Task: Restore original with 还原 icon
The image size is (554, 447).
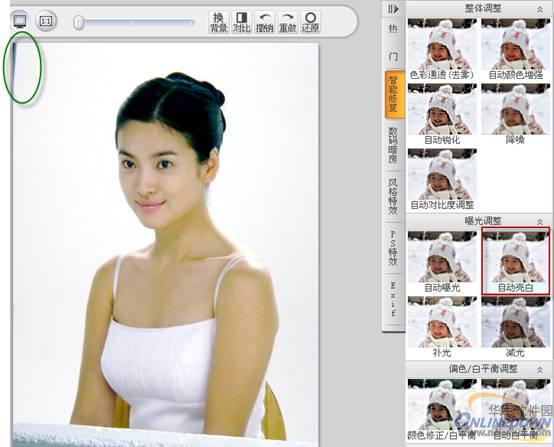Action: pos(311,22)
